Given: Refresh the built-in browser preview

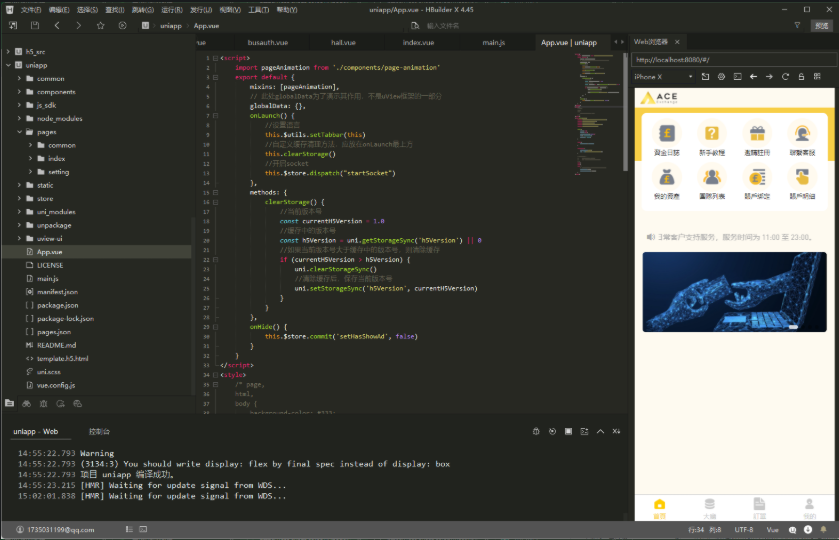Looking at the screenshot, I should tap(785, 77).
